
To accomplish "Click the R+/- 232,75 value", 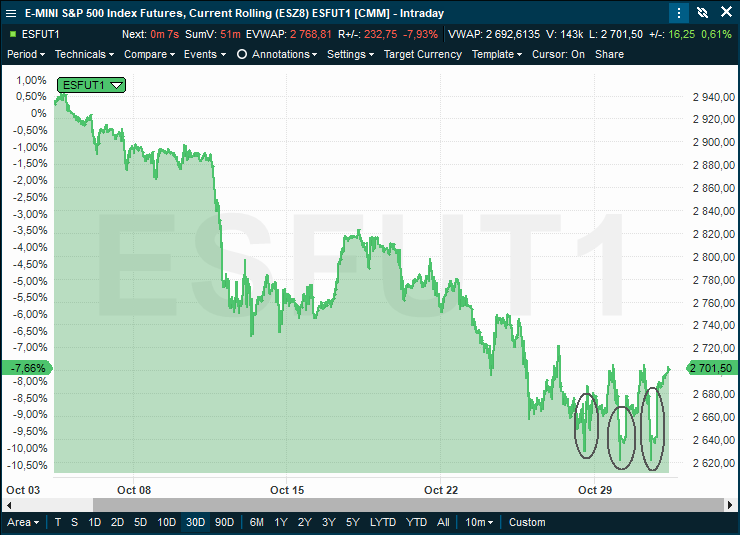I will 380,34.
